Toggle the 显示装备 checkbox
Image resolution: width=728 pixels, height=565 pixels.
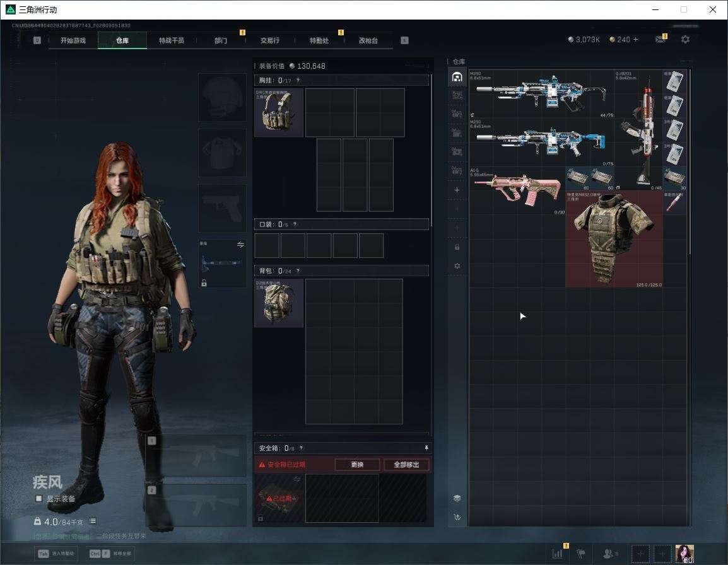[39, 498]
